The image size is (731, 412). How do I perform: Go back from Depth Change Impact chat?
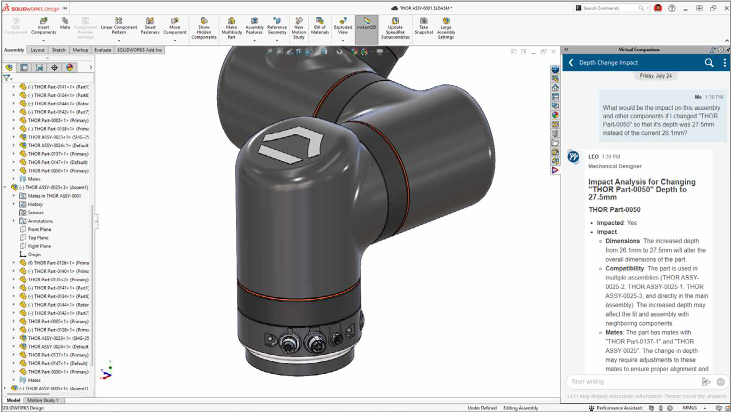(x=571, y=62)
